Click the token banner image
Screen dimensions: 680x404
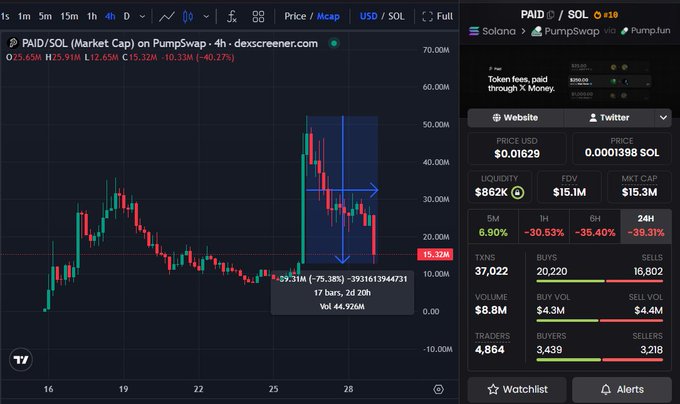569,81
